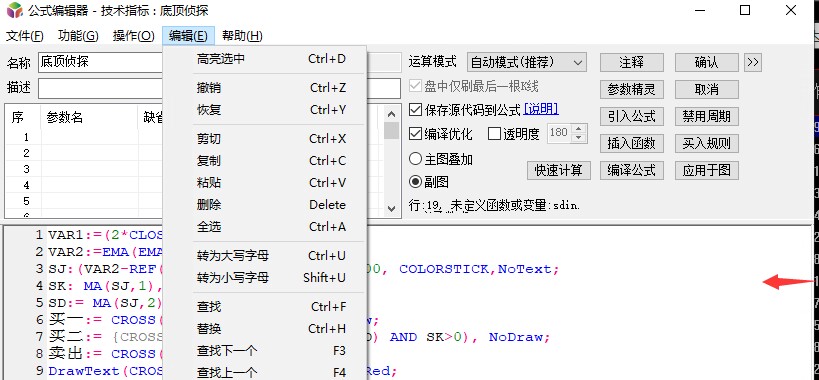Image resolution: width=819 pixels, height=380 pixels.
Task: Open the 帮助(H) menu
Action: tap(242, 36)
